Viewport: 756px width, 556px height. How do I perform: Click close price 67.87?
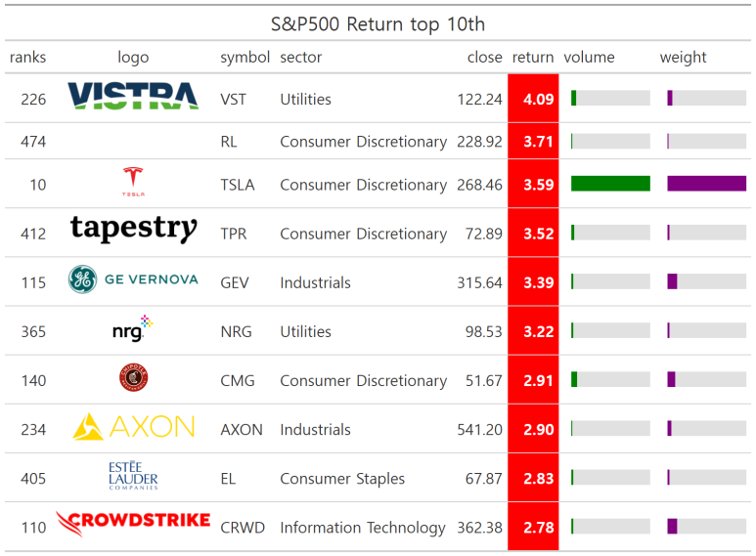(x=483, y=479)
